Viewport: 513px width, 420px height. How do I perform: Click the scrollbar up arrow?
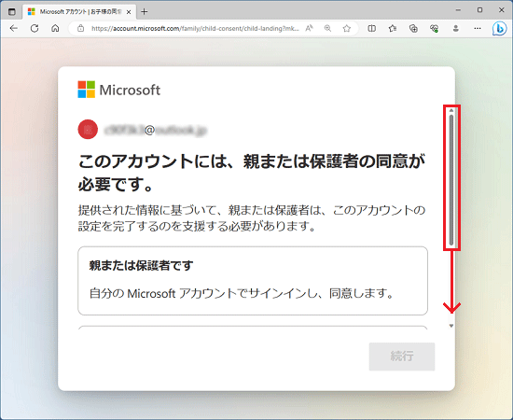click(451, 110)
